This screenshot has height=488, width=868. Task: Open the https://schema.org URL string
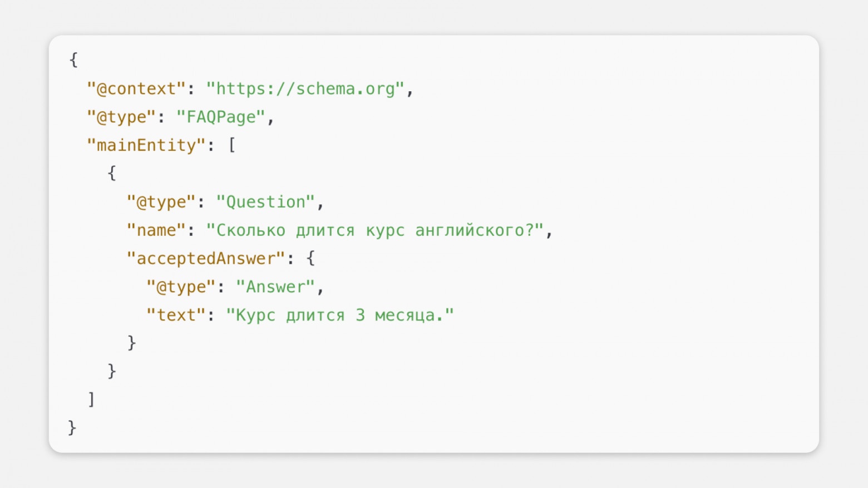point(305,89)
